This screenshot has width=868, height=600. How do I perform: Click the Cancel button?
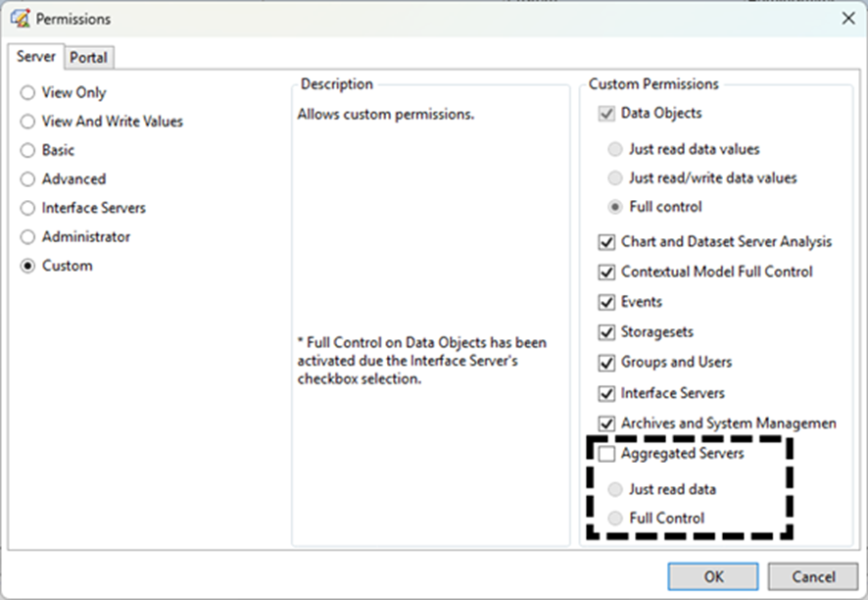[x=812, y=576]
